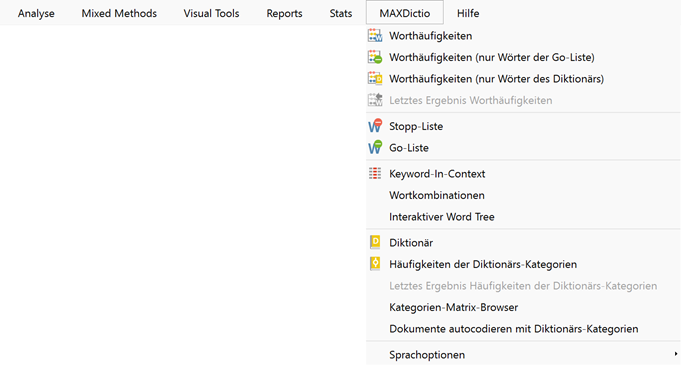Open the Hilfe menu
681x375 pixels.
(x=468, y=13)
